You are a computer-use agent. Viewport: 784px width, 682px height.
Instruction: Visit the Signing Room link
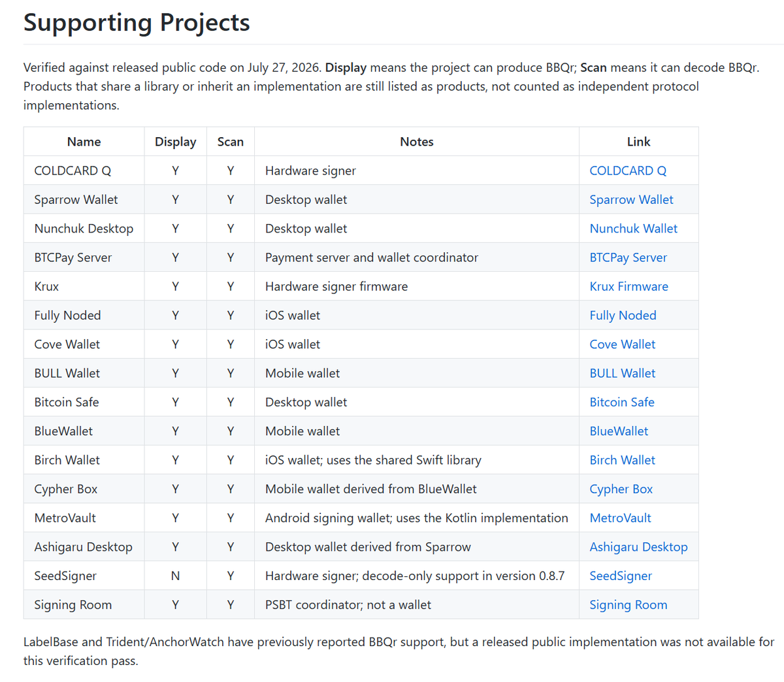[628, 605]
